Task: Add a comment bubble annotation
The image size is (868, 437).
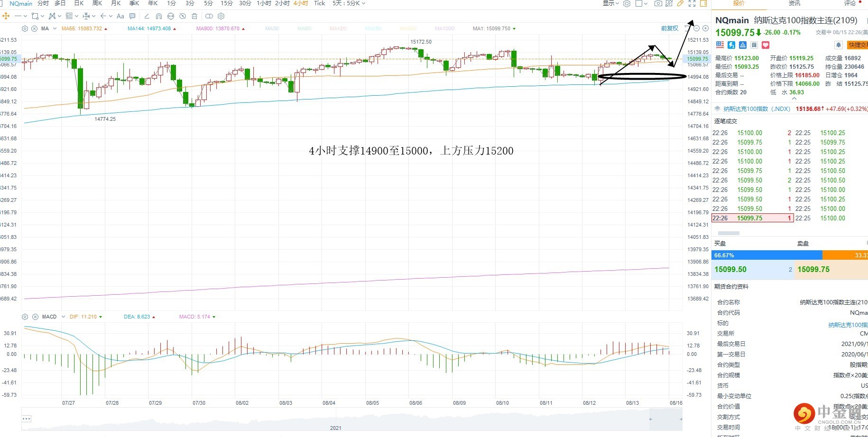Action: click(x=132, y=16)
